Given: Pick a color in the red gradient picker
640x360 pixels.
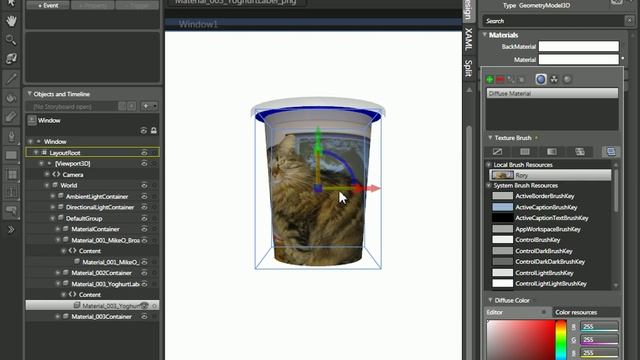Looking at the screenshot, I should (520, 340).
